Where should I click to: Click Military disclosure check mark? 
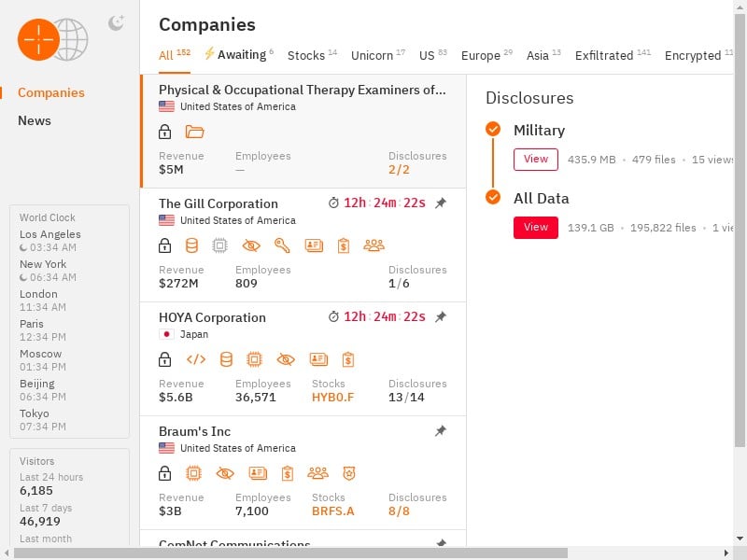click(x=493, y=129)
